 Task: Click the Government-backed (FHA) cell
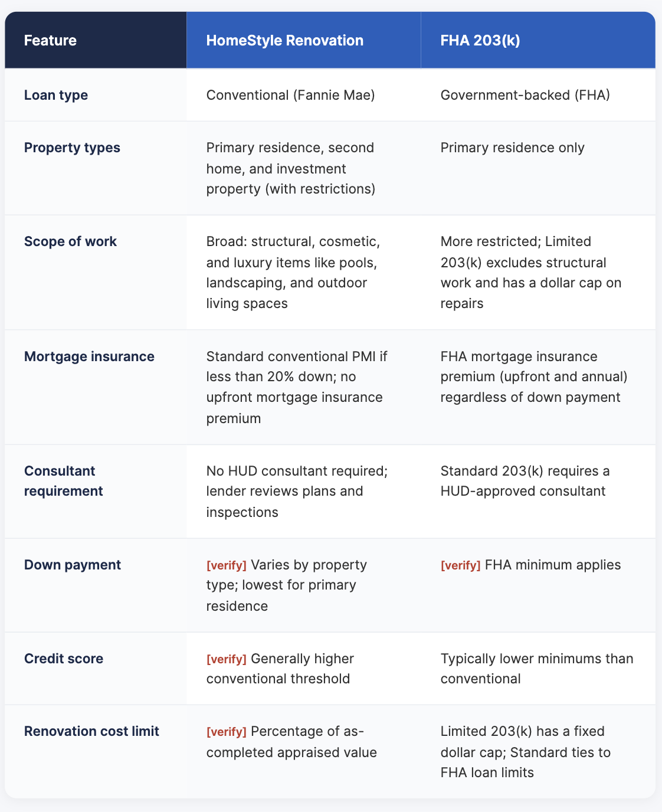(x=525, y=95)
